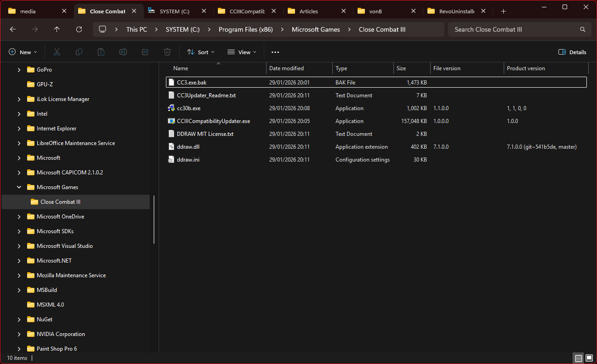Open a new tab with plus button
597x364 pixels.
click(503, 11)
